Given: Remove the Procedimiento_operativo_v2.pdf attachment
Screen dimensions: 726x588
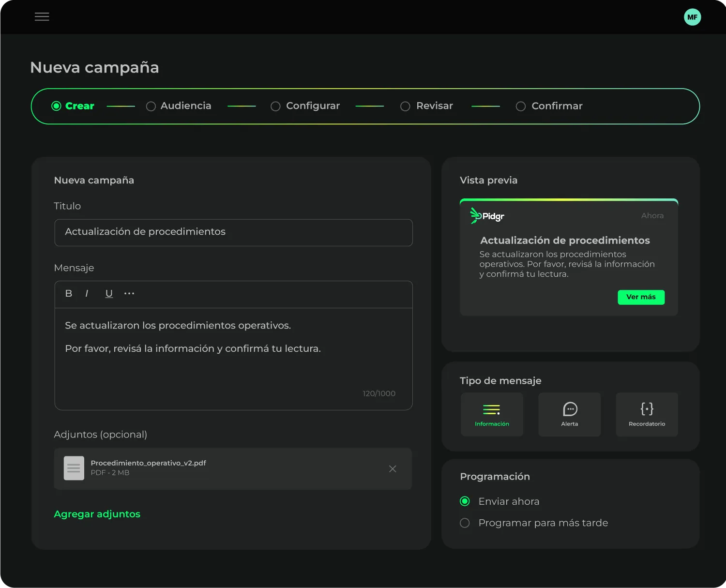Looking at the screenshot, I should pos(393,468).
